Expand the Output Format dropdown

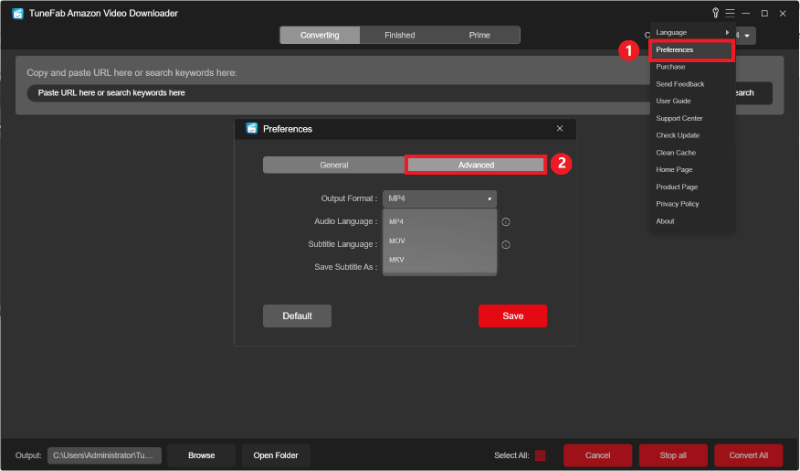click(x=440, y=199)
